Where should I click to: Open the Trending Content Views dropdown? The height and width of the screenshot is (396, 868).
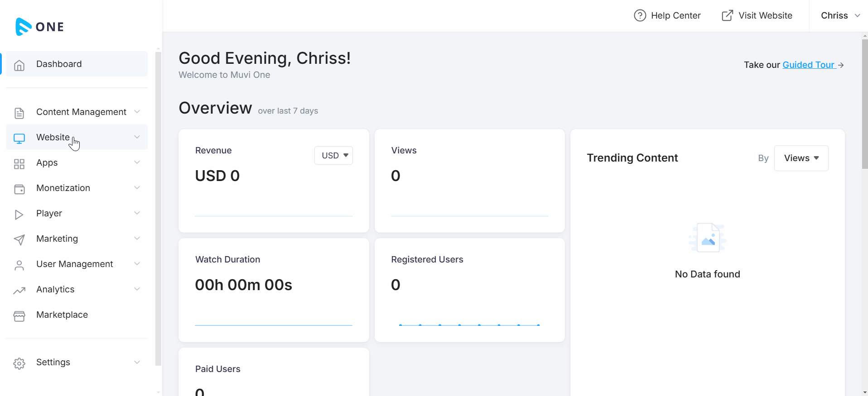(x=801, y=158)
